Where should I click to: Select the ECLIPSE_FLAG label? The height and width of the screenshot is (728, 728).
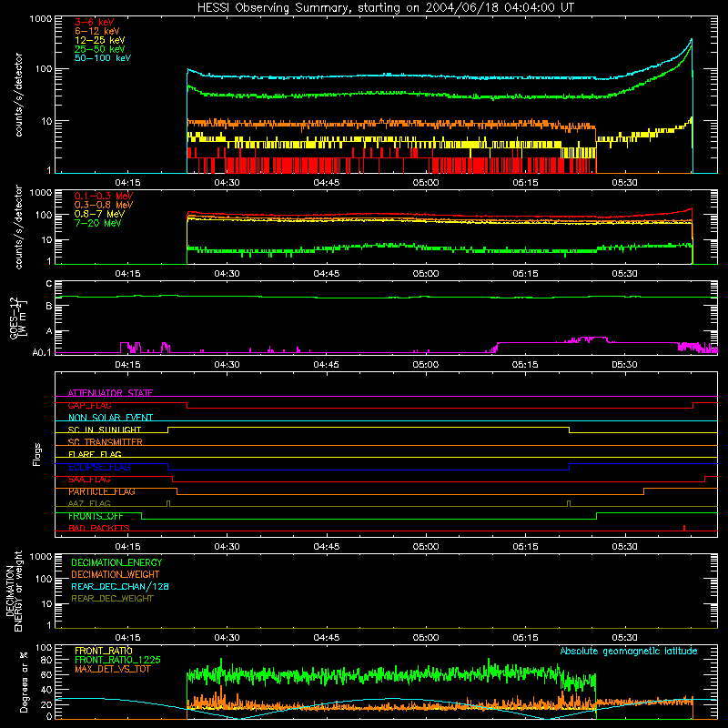99,467
